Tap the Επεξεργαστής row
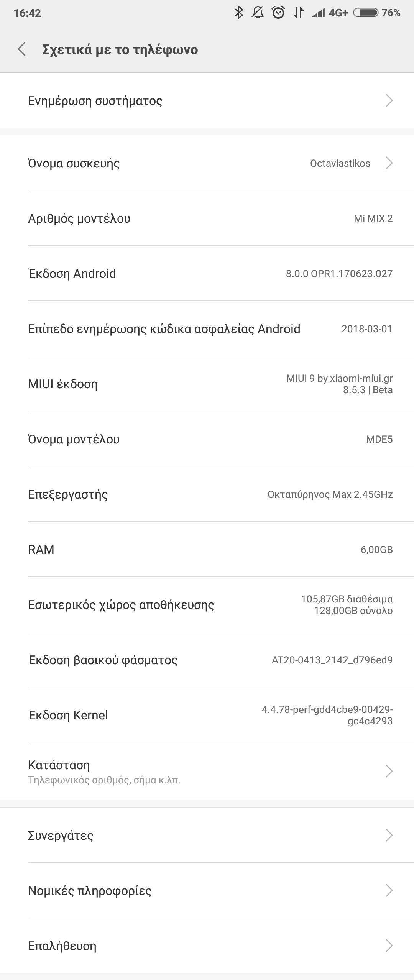The width and height of the screenshot is (414, 980). click(x=207, y=494)
